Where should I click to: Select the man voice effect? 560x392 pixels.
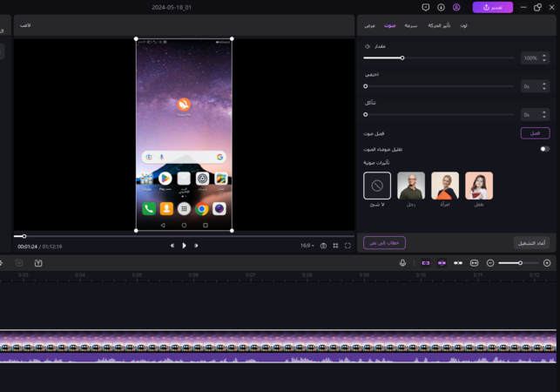click(x=411, y=186)
